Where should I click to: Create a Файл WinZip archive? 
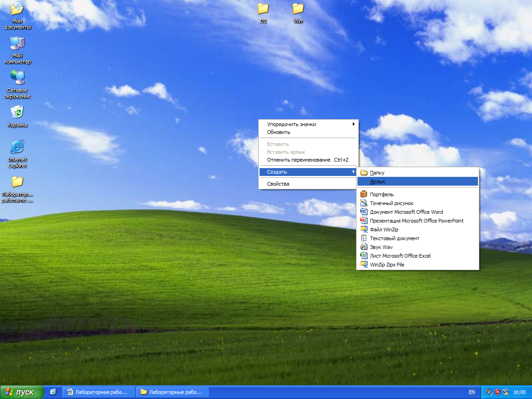(x=417, y=230)
